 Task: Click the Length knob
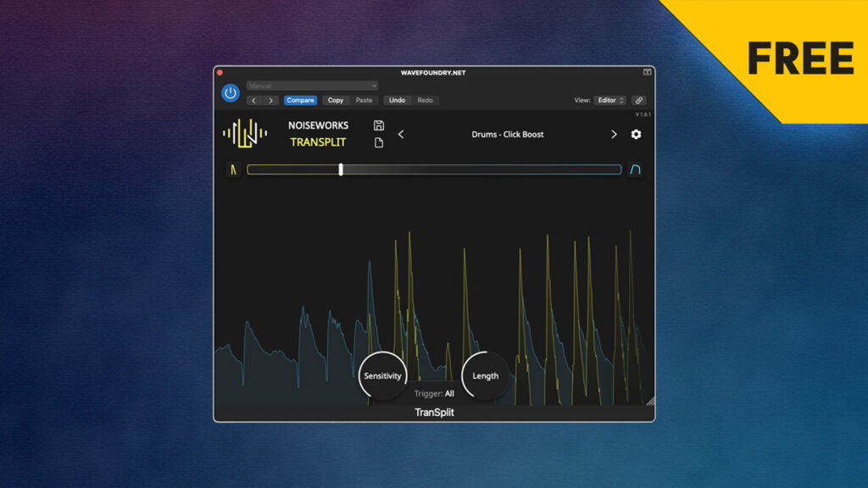point(486,375)
